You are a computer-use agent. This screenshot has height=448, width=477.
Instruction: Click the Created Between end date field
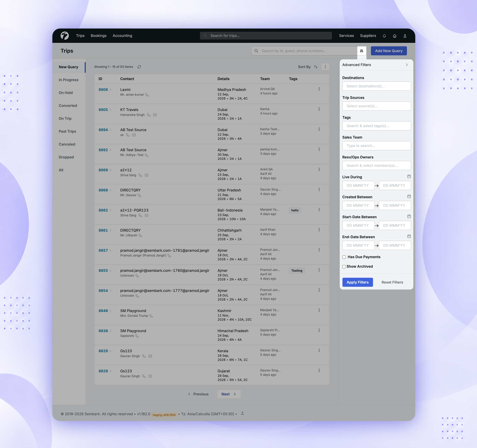[x=395, y=205]
